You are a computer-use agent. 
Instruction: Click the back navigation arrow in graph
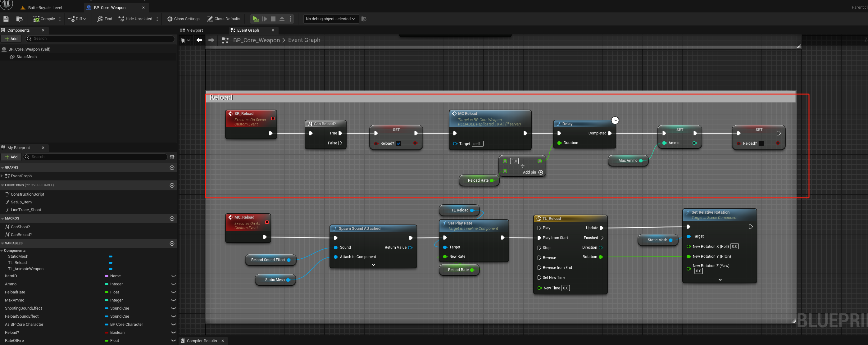click(199, 40)
